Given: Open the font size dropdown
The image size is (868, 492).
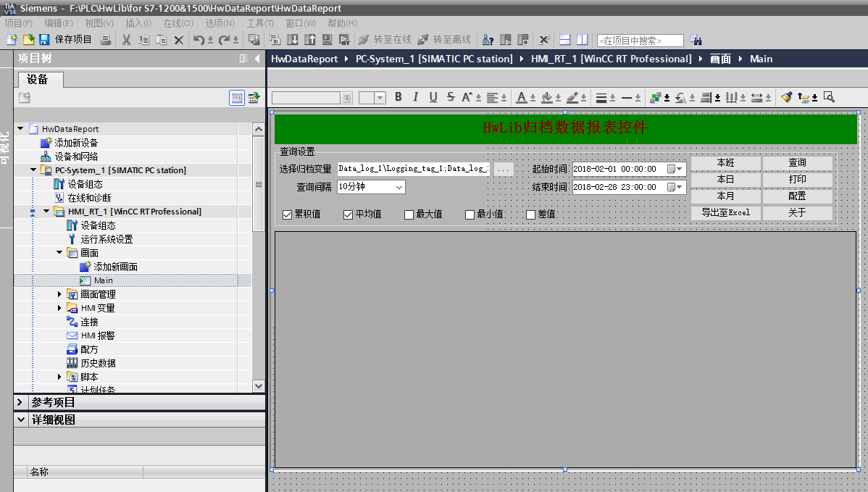Looking at the screenshot, I should tap(380, 98).
